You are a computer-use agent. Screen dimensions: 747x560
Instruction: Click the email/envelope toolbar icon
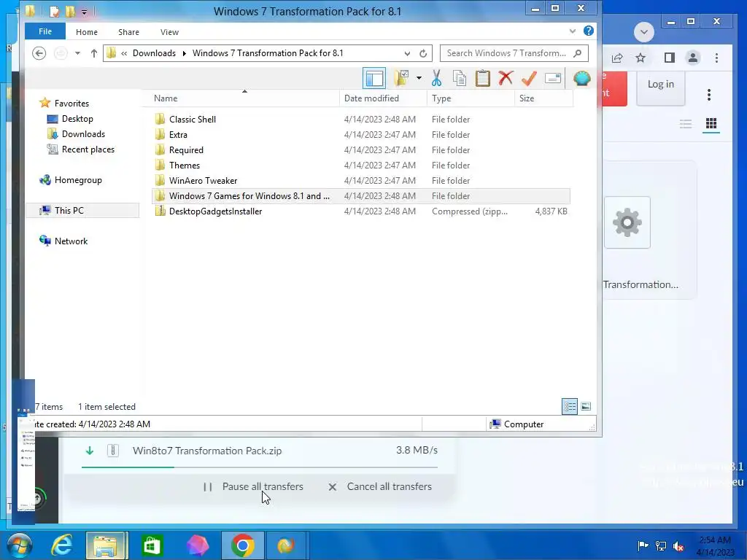[x=553, y=78]
